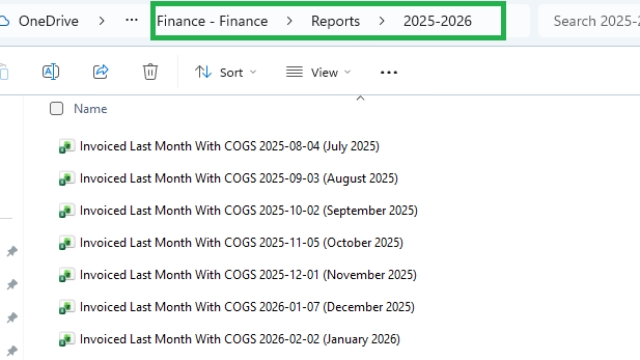Select the November 2025 invoiced report file

pyautogui.click(x=248, y=275)
